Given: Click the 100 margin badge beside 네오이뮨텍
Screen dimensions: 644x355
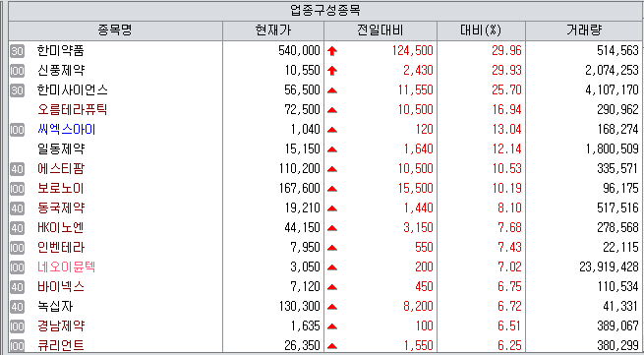Looking at the screenshot, I should click(18, 267).
